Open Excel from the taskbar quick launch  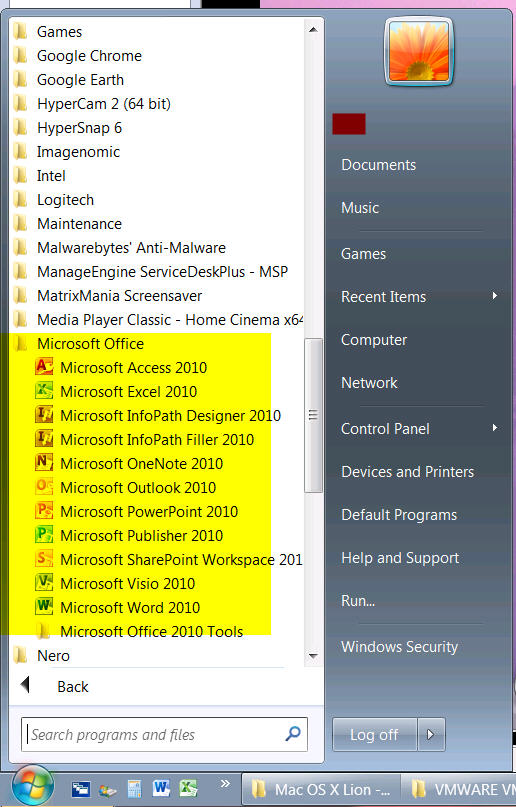point(188,788)
